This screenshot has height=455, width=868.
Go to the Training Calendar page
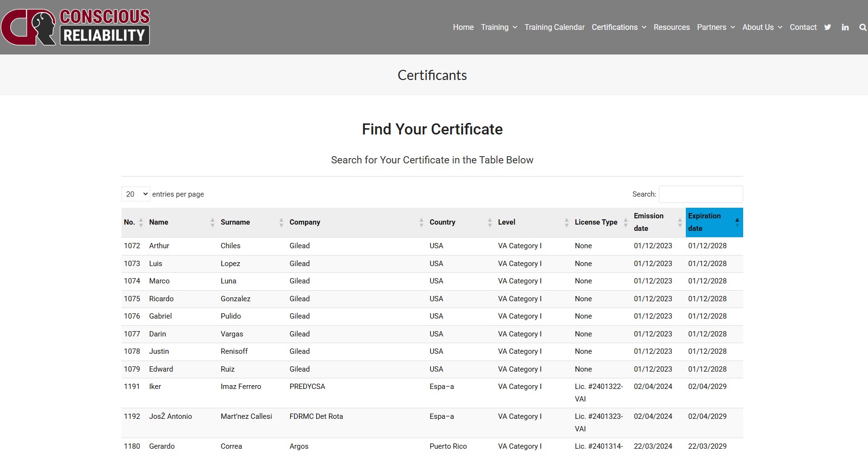(x=554, y=27)
